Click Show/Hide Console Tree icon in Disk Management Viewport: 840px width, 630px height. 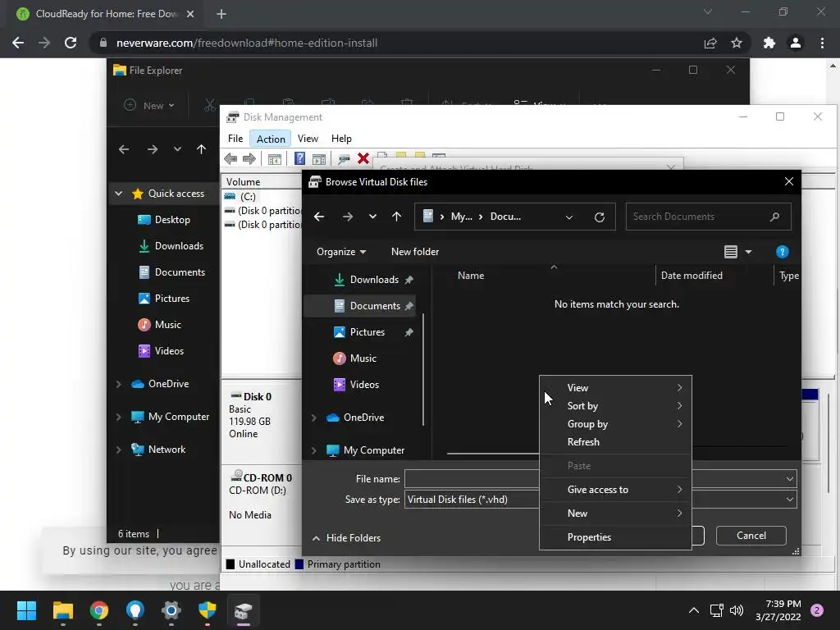point(274,159)
